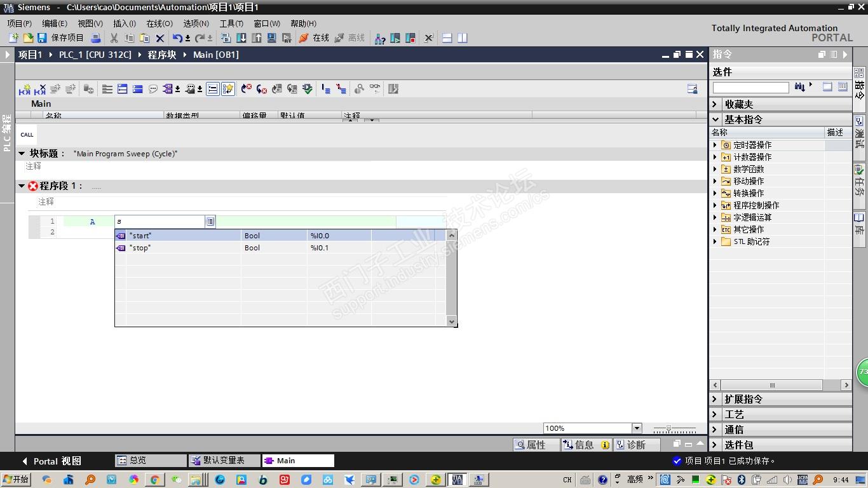Screen dimensions: 868x488
Task: Select the "start" tag suggestion
Action: click(280, 236)
